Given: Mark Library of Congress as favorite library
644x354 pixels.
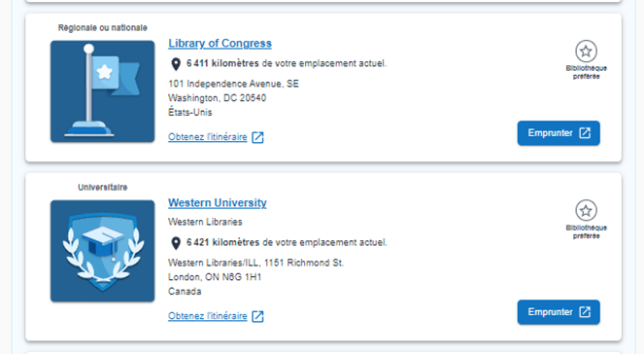Looking at the screenshot, I should pyautogui.click(x=586, y=52).
